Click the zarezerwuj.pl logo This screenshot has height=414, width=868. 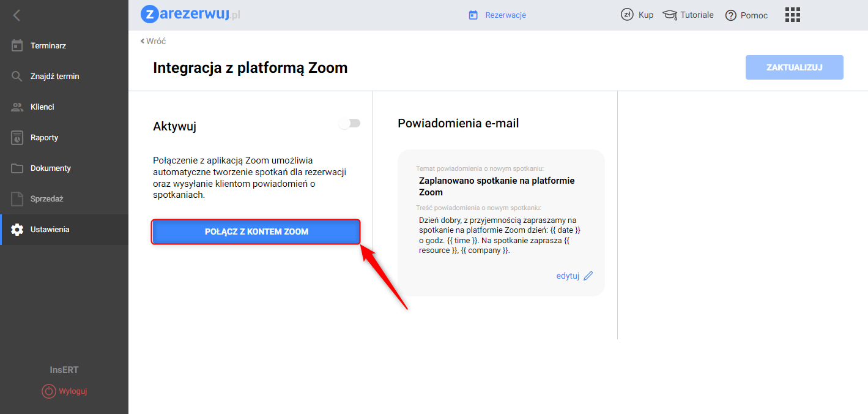pyautogui.click(x=190, y=14)
